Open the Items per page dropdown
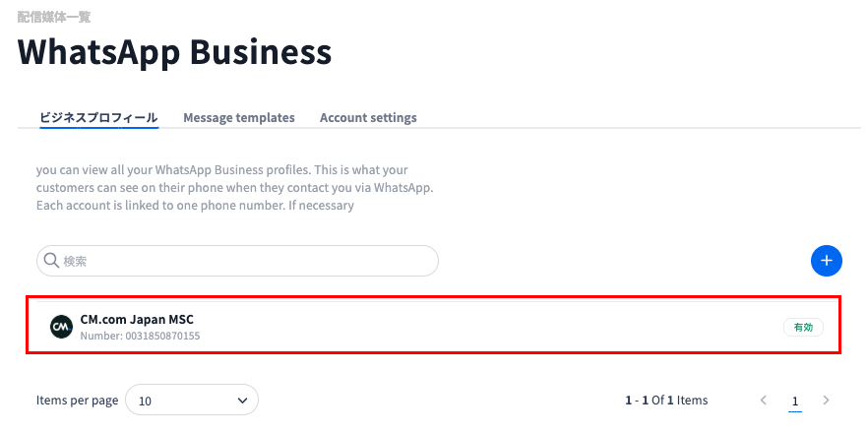 pyautogui.click(x=192, y=401)
